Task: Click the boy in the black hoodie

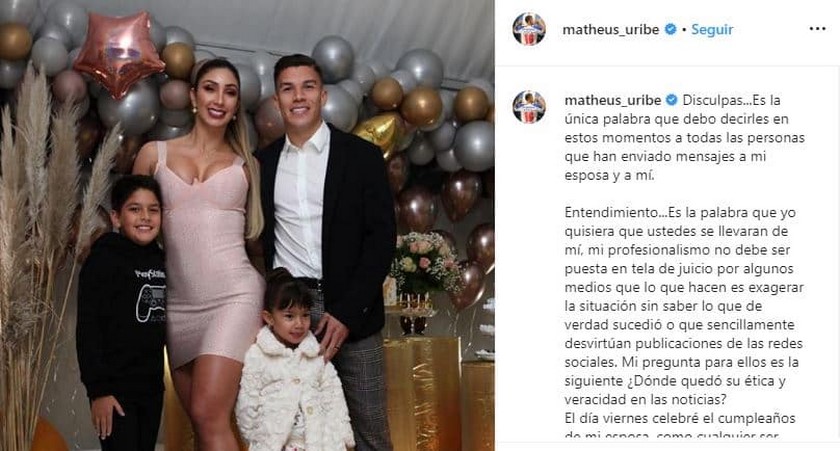Action: tap(123, 313)
